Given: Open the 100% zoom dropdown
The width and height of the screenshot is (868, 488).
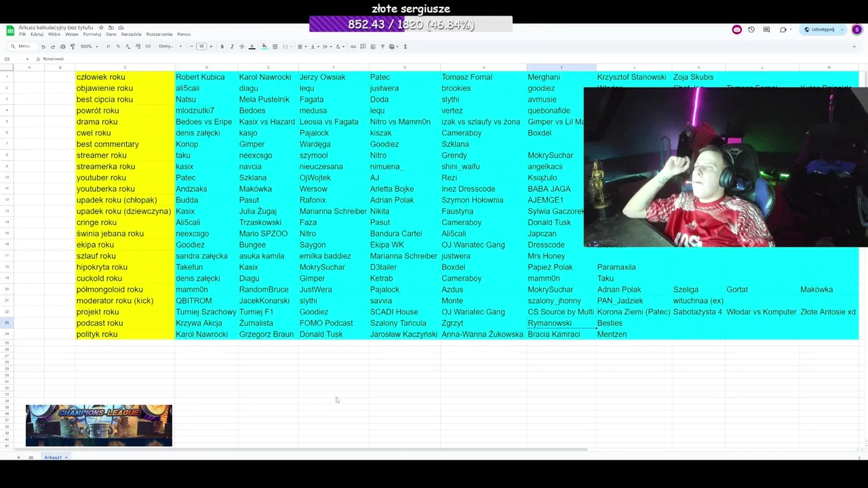Looking at the screenshot, I should [x=89, y=47].
